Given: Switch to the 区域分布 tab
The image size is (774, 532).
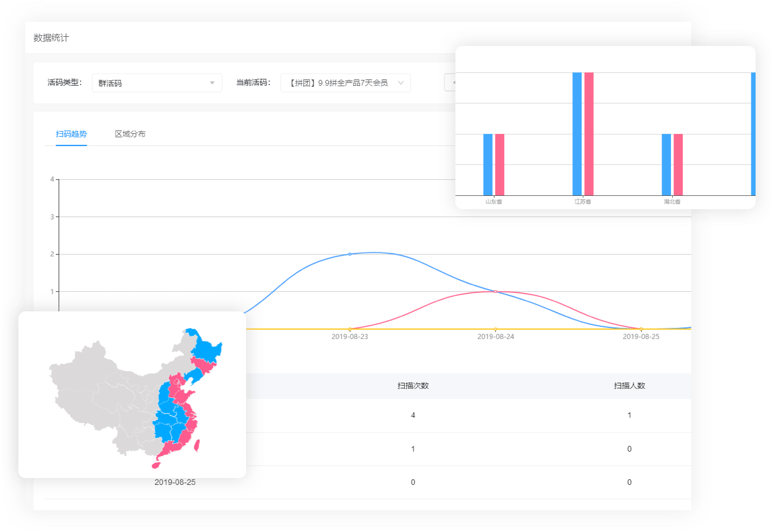Looking at the screenshot, I should click(x=130, y=134).
